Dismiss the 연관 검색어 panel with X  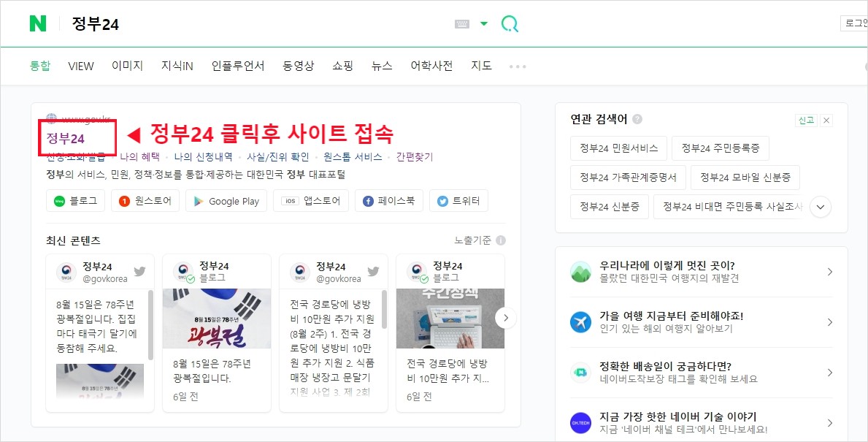(x=826, y=120)
